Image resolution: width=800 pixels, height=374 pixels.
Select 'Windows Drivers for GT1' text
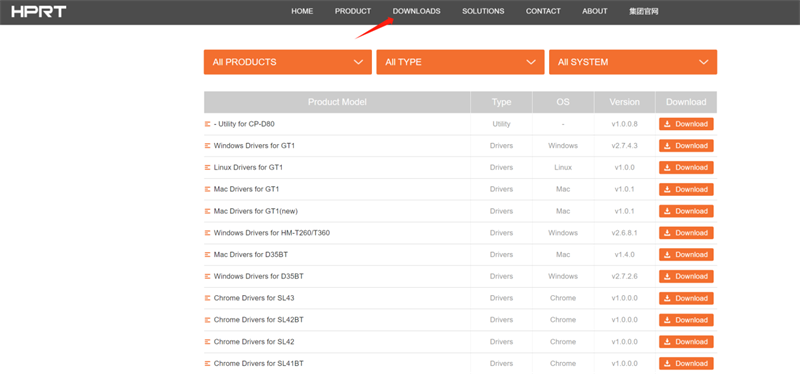(254, 146)
